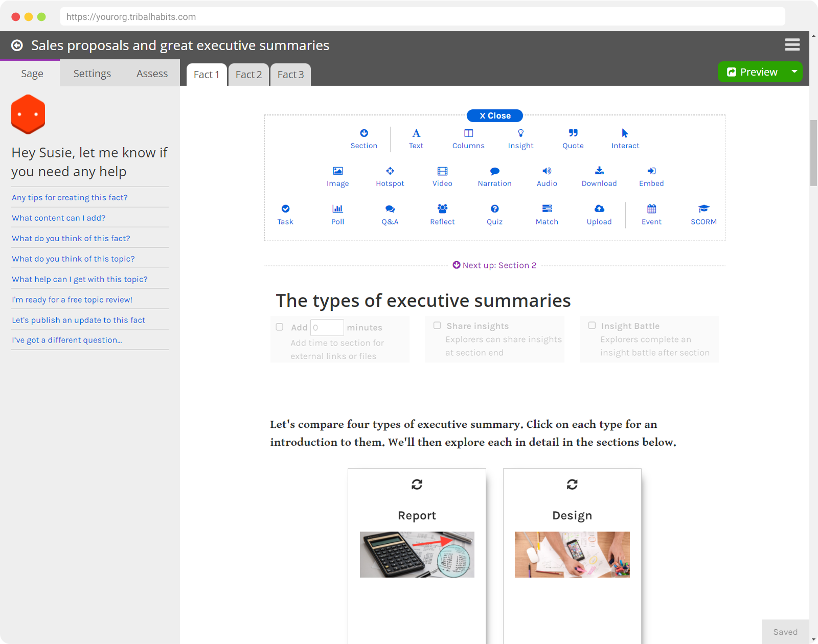Click the back arrow beside topic title
The image size is (818, 644).
tap(17, 45)
